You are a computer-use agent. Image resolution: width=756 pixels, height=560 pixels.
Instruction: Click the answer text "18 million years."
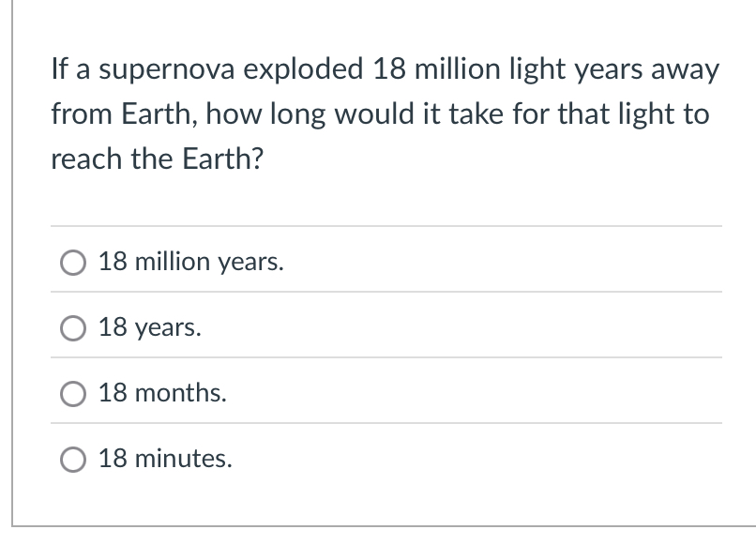pyautogui.click(x=190, y=262)
